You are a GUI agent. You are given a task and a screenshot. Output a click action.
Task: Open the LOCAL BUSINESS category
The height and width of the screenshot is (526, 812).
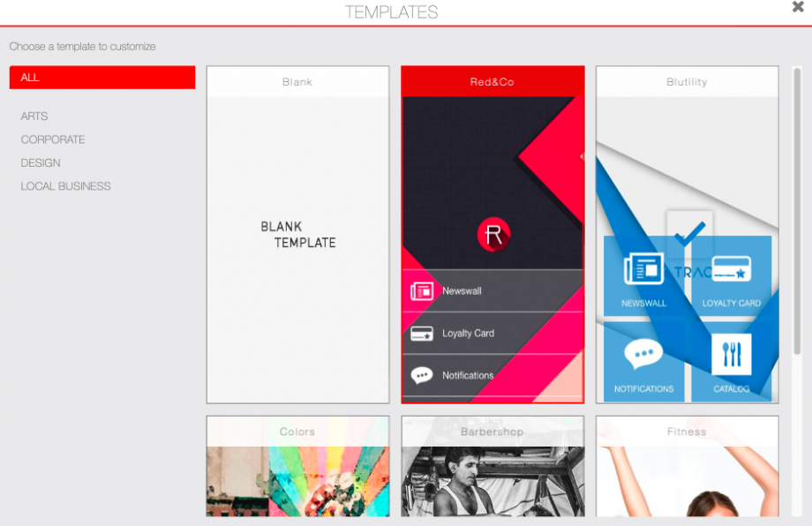66,186
